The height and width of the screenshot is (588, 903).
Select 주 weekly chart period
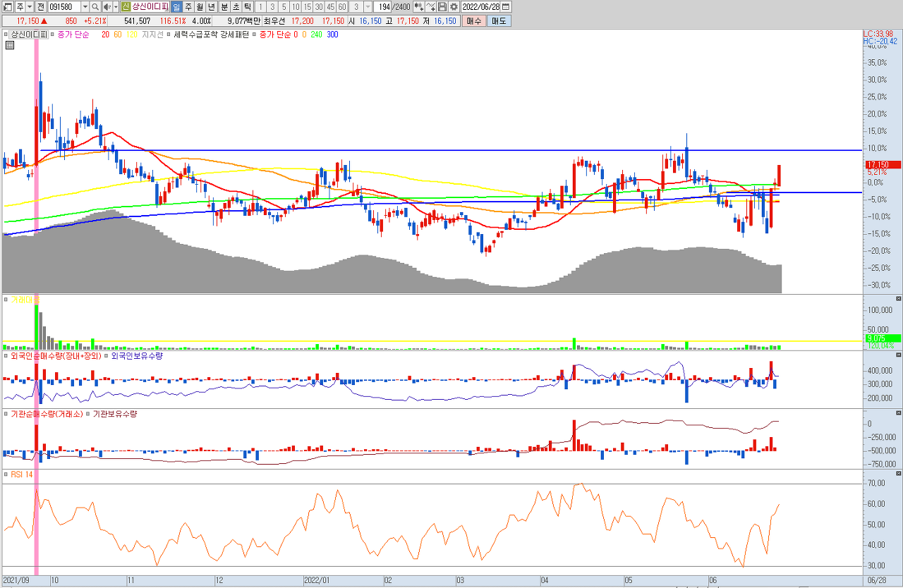(188, 7)
